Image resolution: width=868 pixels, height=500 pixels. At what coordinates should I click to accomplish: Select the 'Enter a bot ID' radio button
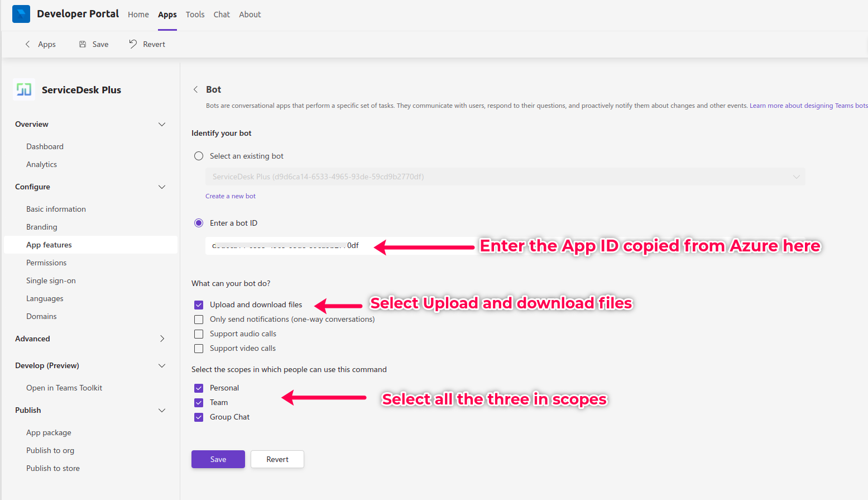(199, 223)
